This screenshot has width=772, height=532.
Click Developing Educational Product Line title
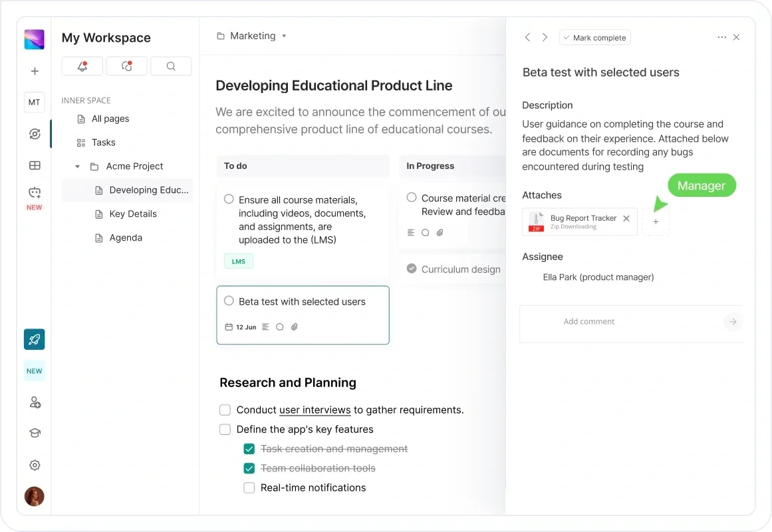(334, 86)
